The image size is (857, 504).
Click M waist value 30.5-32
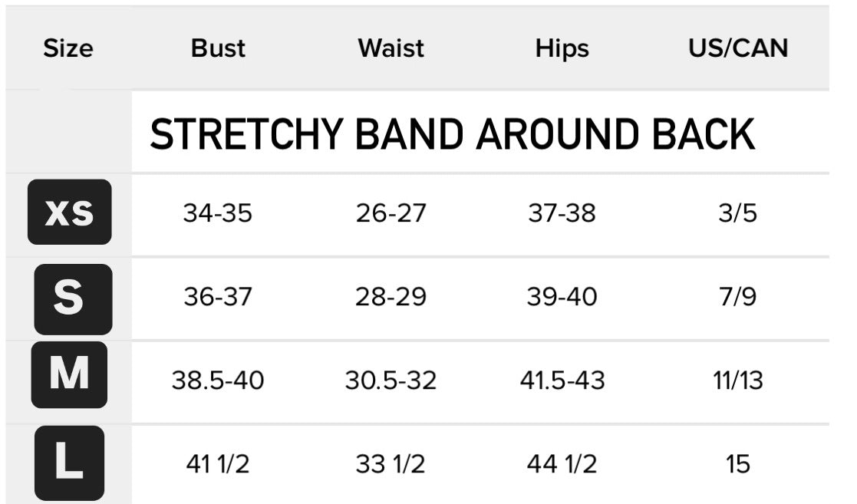pyautogui.click(x=391, y=380)
